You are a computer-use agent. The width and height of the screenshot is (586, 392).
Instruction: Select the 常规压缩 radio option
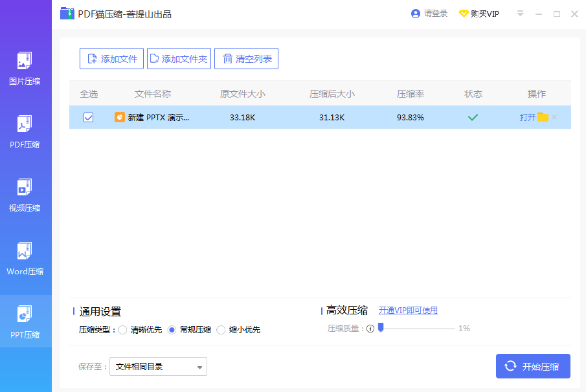[x=172, y=330]
